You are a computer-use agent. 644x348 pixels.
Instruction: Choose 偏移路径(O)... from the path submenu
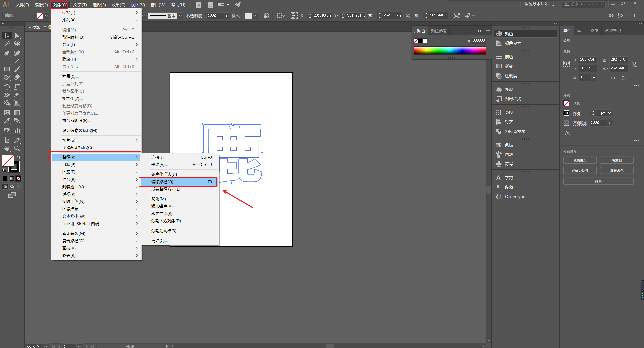coord(178,182)
